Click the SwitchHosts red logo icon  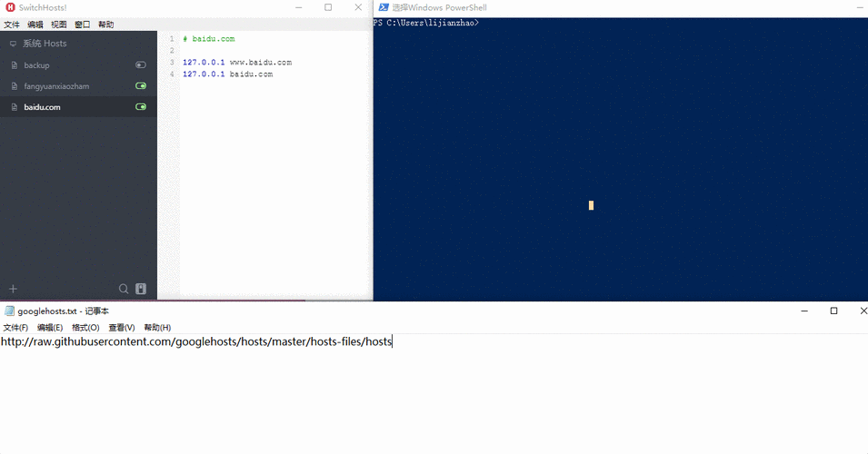point(10,7)
